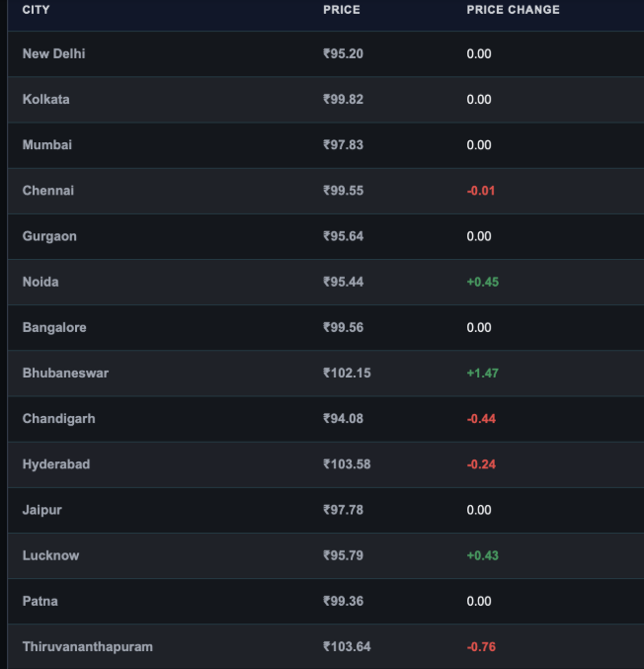Viewport: 644px width, 669px height.
Task: Click Bangalore in the table
Action: (54, 328)
